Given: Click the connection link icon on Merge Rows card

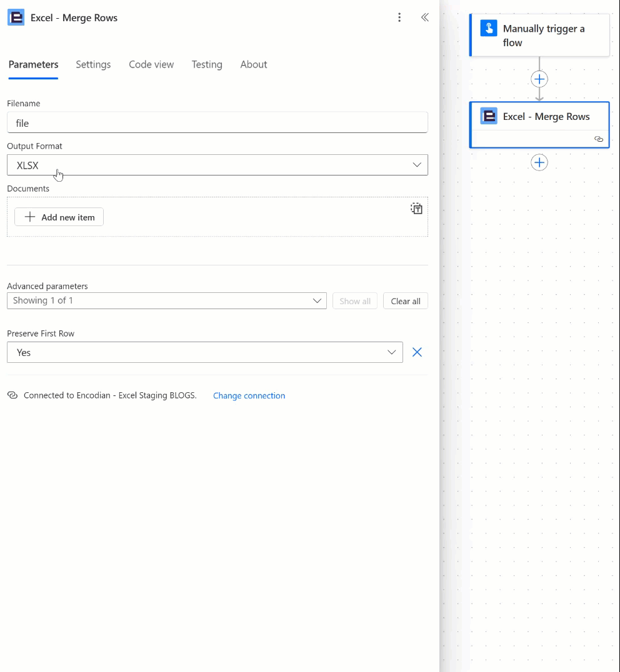Looking at the screenshot, I should 599,139.
